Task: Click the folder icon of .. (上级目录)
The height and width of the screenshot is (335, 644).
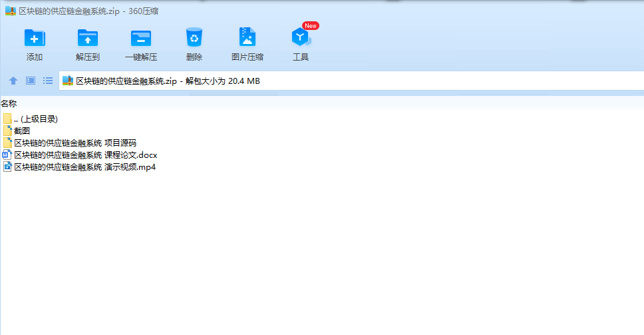Action: 7,119
